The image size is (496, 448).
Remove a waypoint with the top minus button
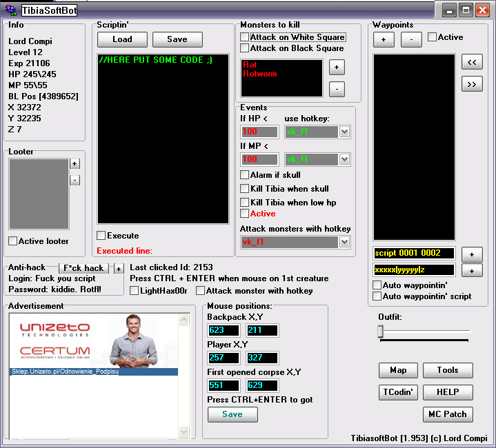(411, 39)
